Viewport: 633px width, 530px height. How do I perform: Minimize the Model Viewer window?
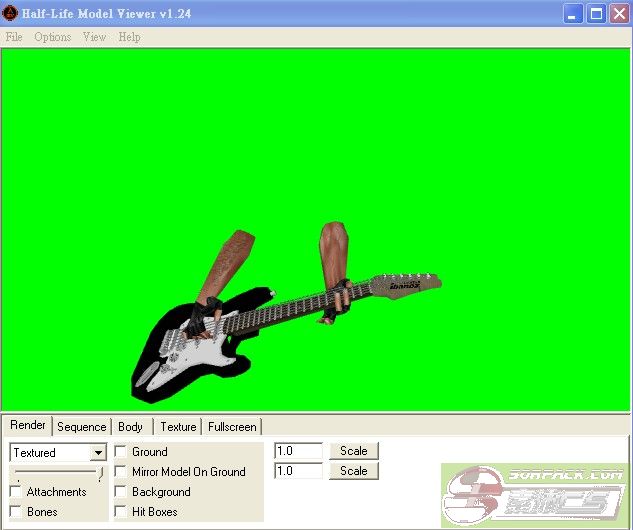[x=573, y=13]
